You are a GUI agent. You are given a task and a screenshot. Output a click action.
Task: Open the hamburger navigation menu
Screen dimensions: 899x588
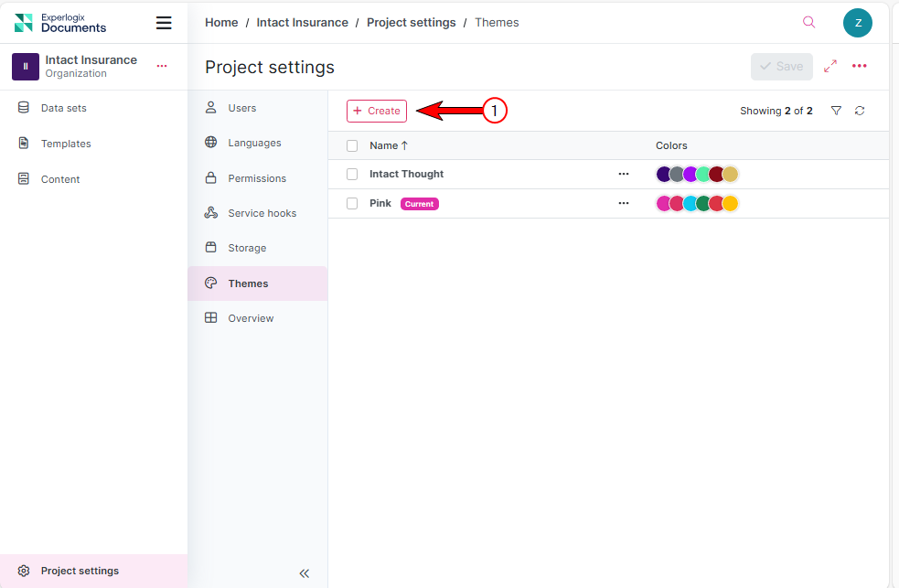[164, 23]
